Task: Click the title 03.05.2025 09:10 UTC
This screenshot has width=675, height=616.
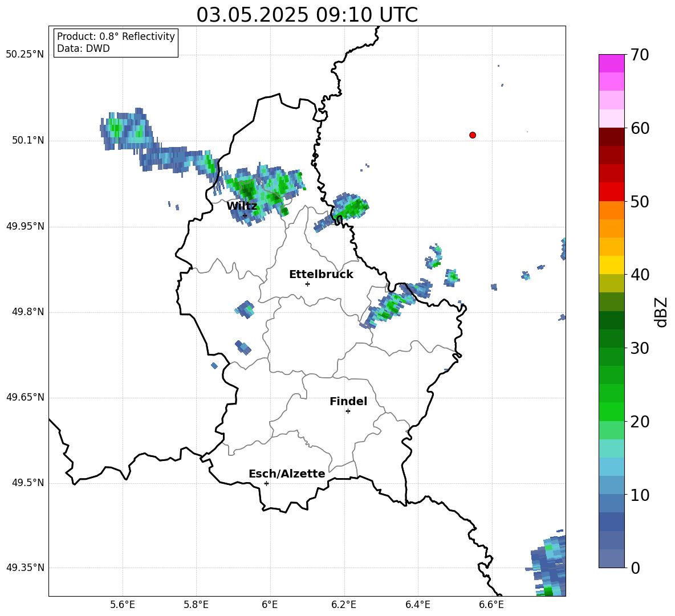Action: tap(307, 15)
